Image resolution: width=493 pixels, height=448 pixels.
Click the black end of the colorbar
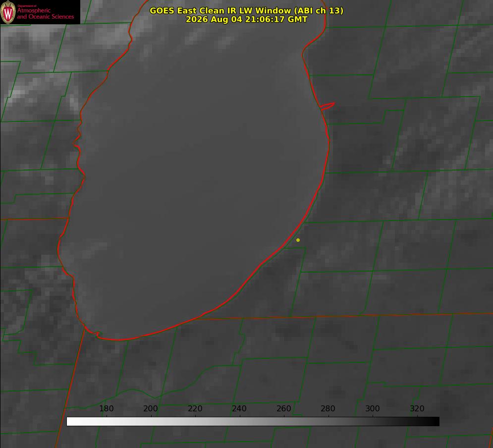(x=435, y=422)
